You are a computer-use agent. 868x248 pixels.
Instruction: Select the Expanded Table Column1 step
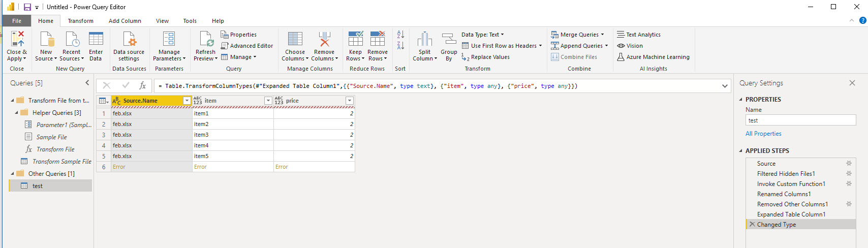click(x=800, y=214)
